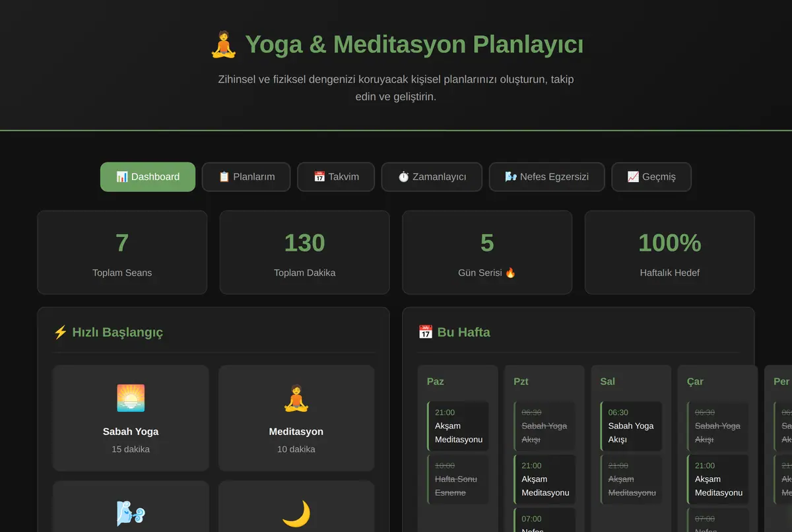Image resolution: width=792 pixels, height=532 pixels.
Task: Select the Toplam Seans stat card
Action: click(122, 252)
